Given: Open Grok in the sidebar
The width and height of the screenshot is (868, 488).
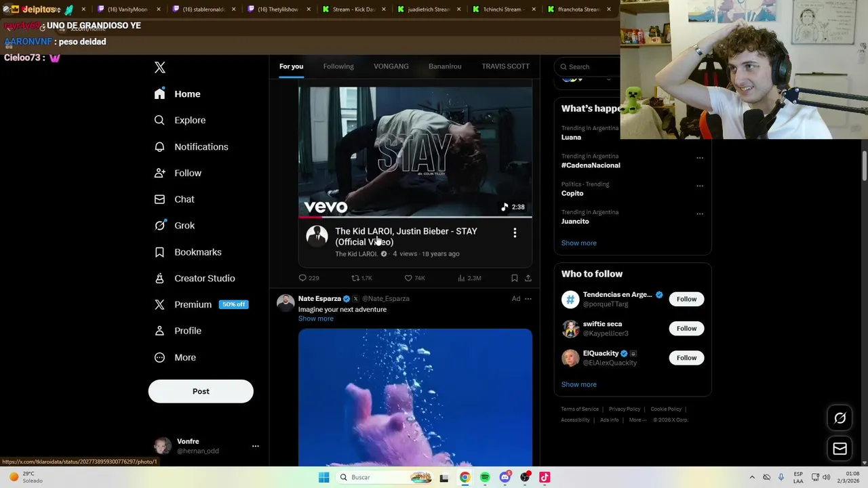Looking at the screenshot, I should click(x=175, y=226).
